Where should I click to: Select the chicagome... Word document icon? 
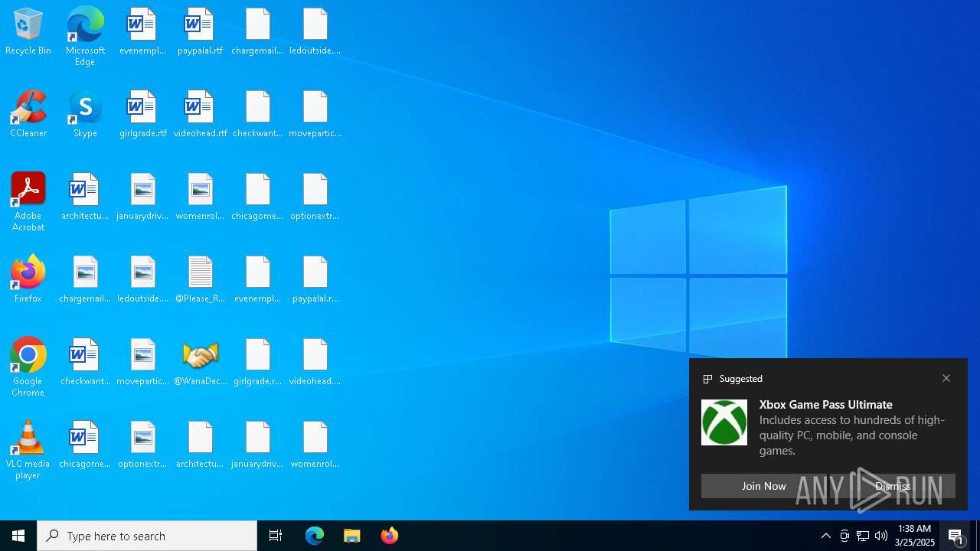tap(85, 445)
